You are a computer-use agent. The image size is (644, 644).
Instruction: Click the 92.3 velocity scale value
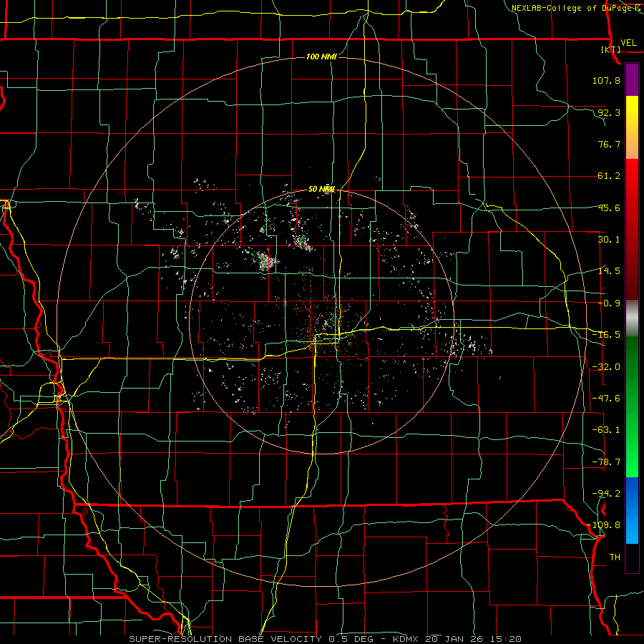tap(609, 112)
